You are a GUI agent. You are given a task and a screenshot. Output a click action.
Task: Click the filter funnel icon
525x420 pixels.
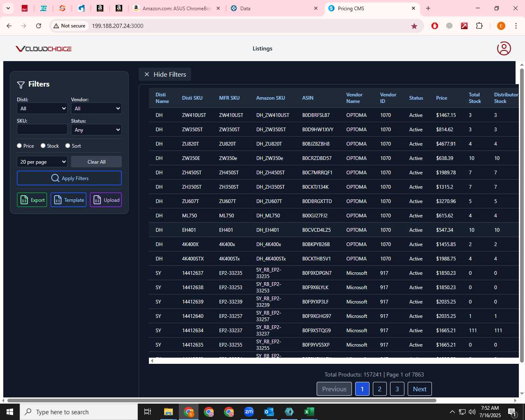click(21, 84)
